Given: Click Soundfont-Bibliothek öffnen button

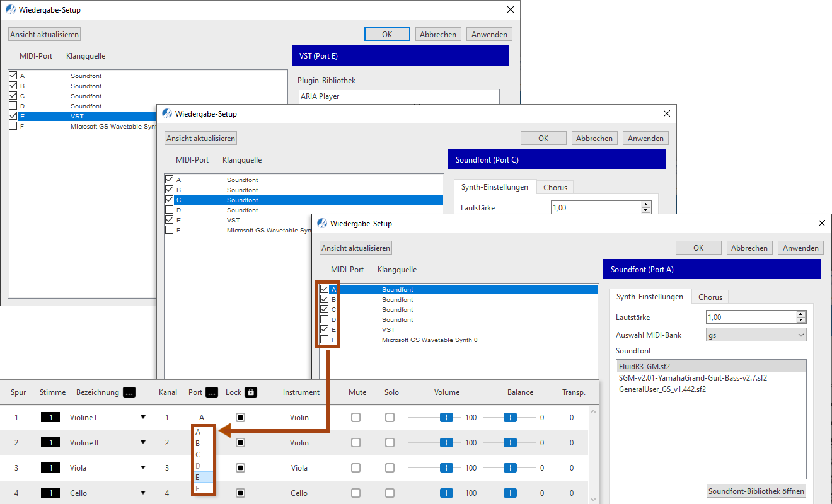Looking at the screenshot, I should click(x=756, y=491).
